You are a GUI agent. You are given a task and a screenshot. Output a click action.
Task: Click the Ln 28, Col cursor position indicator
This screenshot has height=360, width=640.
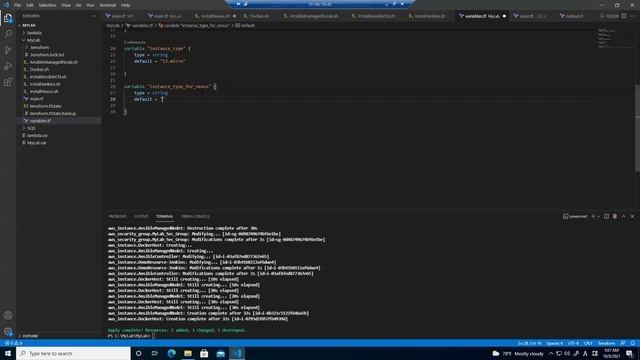click(529, 343)
